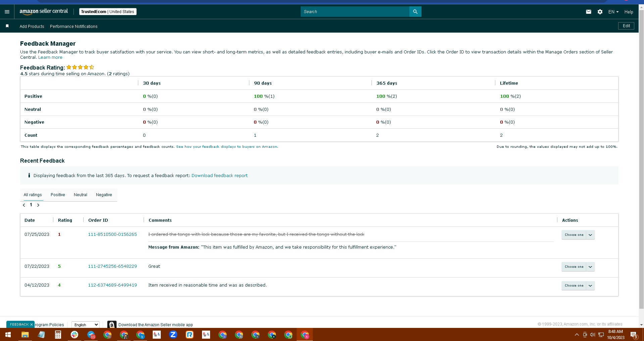Switch to the Negative tab
Screen dimensions: 644x341
[x=104, y=195]
